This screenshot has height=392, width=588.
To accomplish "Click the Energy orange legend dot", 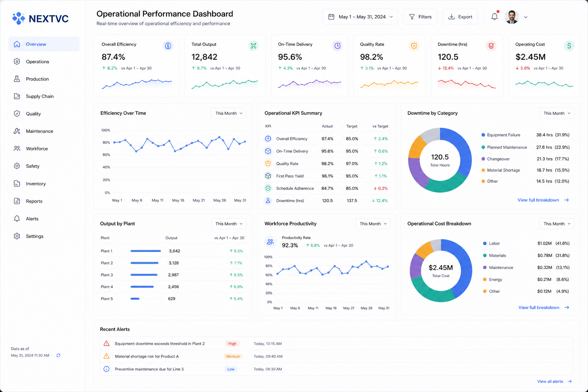I will tap(485, 279).
